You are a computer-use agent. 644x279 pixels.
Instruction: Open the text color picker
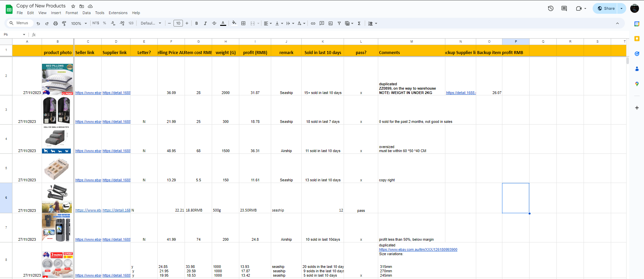[x=223, y=23]
